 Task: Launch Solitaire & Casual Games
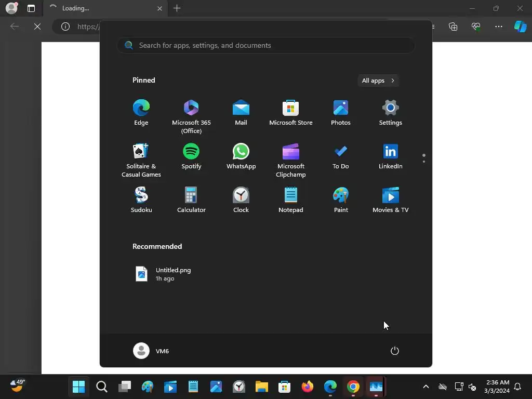click(141, 161)
